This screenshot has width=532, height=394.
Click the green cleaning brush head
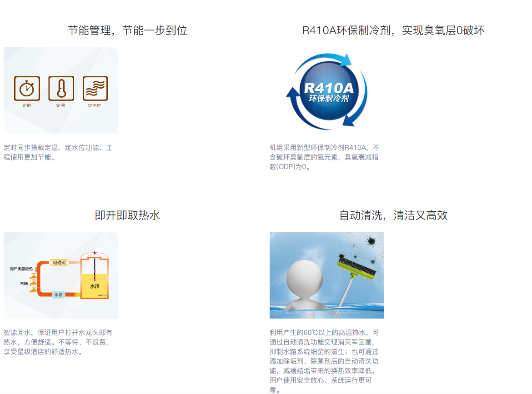tap(356, 269)
